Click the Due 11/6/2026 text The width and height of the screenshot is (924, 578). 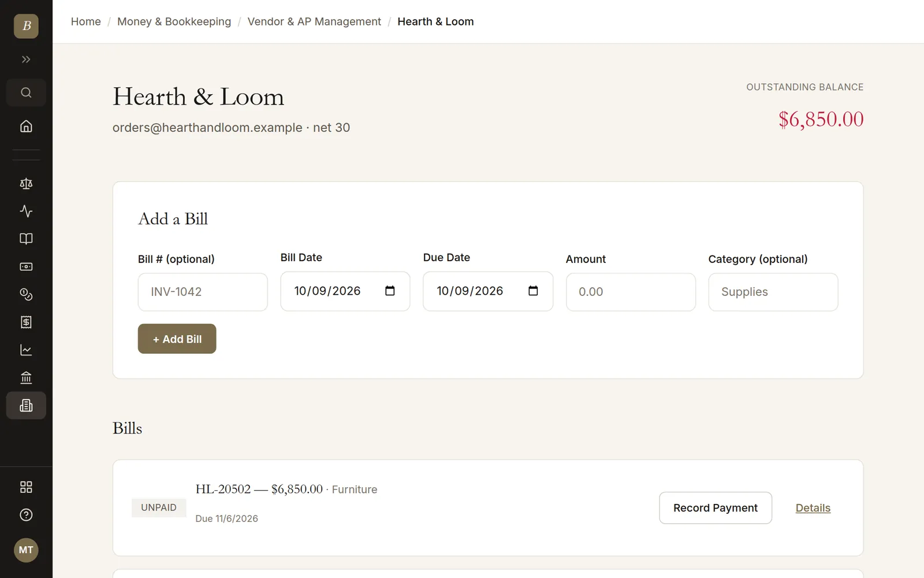(226, 518)
